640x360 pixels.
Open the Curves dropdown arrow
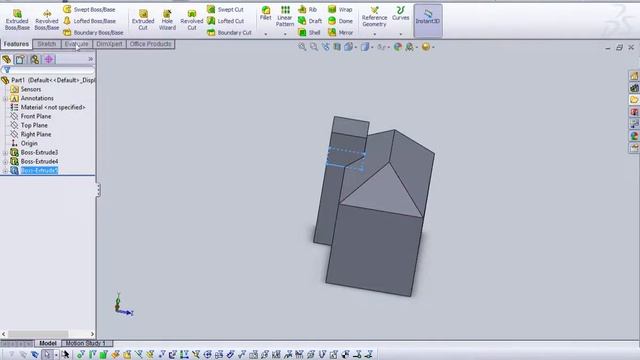coord(401,34)
